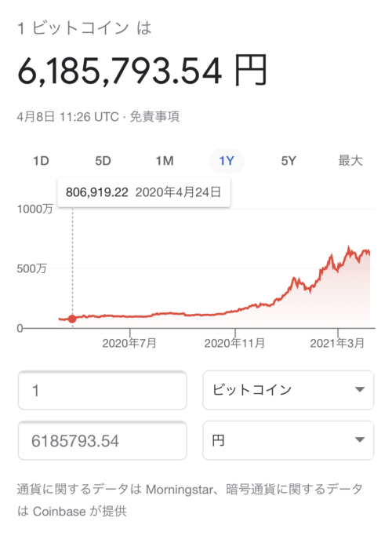Select the 5D time range tab
Screen dimensions: 392x536
(x=103, y=161)
